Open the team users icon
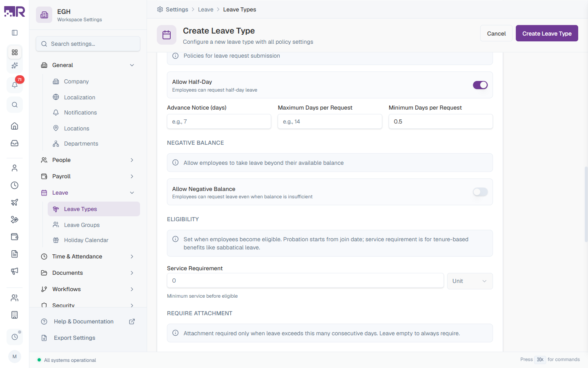This screenshot has height=368, width=588. [x=15, y=298]
